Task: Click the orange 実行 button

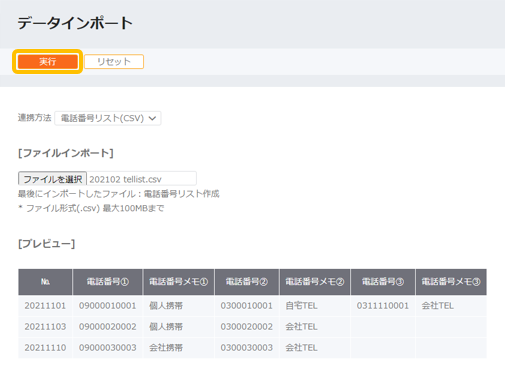Action: (x=47, y=62)
